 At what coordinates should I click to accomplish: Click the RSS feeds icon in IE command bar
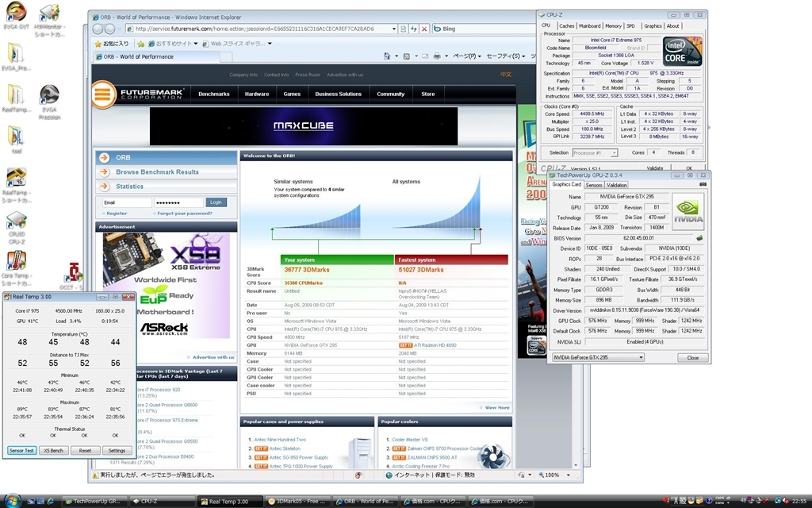tap(407, 56)
